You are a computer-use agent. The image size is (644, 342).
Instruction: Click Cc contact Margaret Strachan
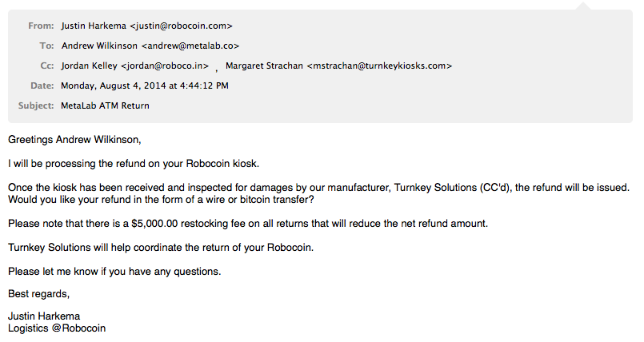339,66
